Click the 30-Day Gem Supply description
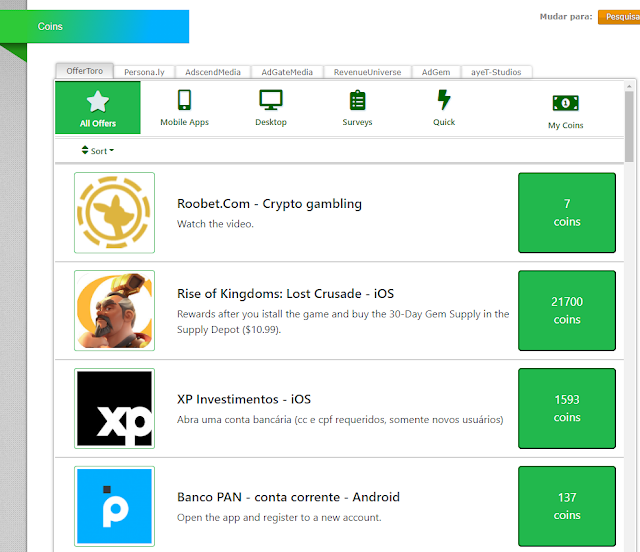 click(343, 322)
